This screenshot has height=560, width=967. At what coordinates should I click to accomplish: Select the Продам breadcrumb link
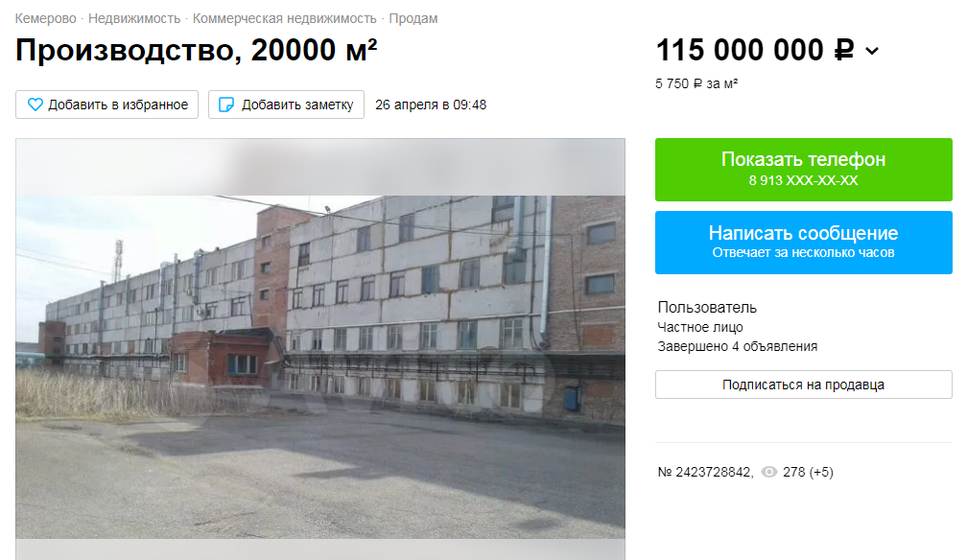tap(413, 18)
